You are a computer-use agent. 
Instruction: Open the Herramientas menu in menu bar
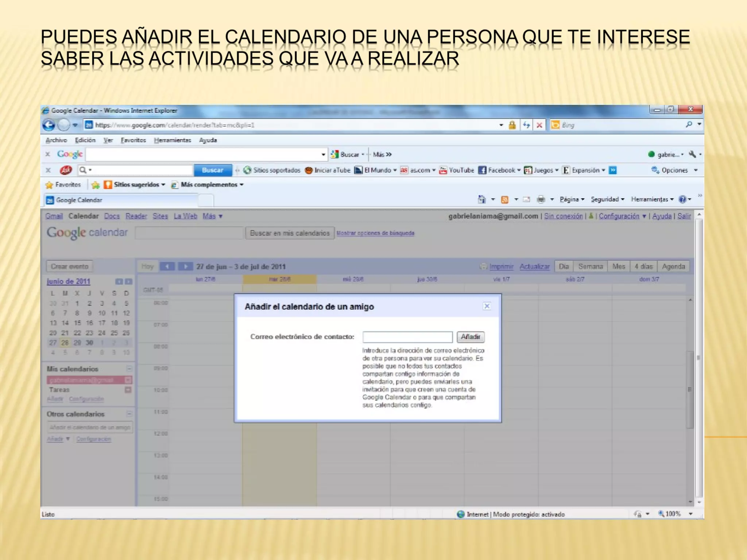(x=172, y=140)
